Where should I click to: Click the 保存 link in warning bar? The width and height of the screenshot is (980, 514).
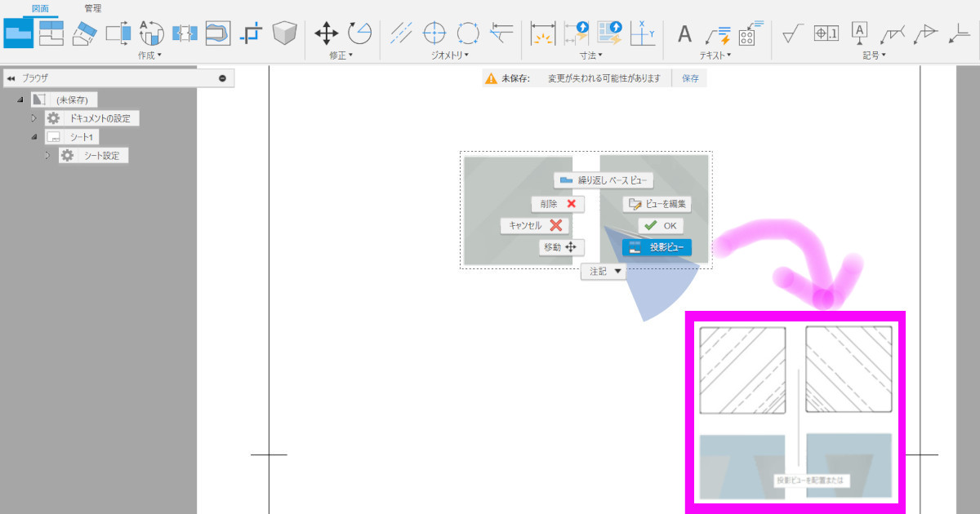click(690, 78)
